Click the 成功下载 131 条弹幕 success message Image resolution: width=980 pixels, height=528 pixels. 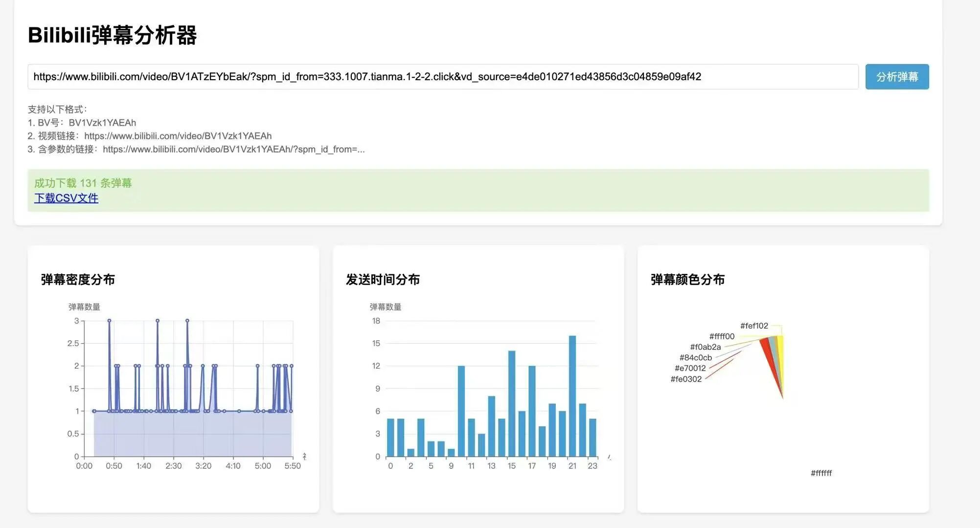pyautogui.click(x=83, y=183)
